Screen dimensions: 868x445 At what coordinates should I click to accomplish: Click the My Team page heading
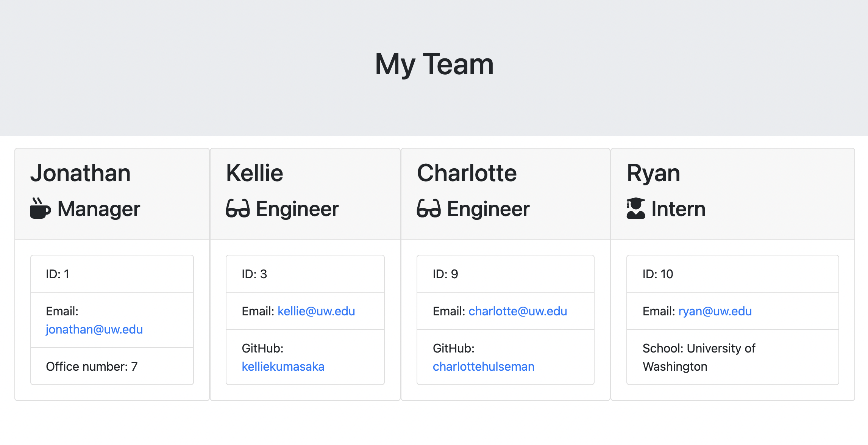click(434, 64)
